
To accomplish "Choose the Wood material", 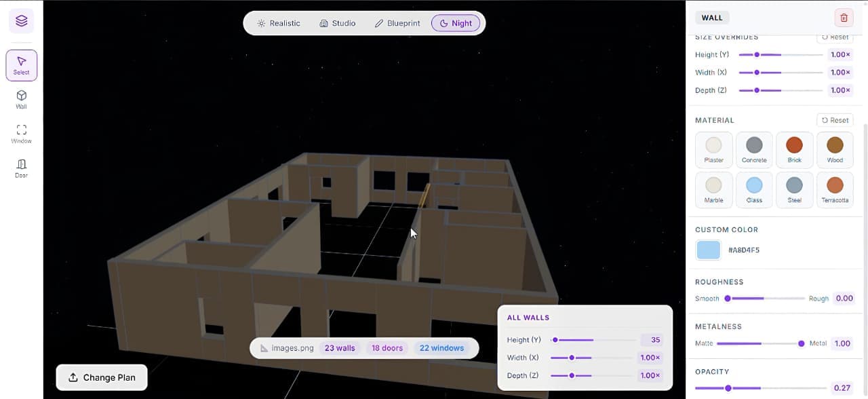I will coord(835,150).
